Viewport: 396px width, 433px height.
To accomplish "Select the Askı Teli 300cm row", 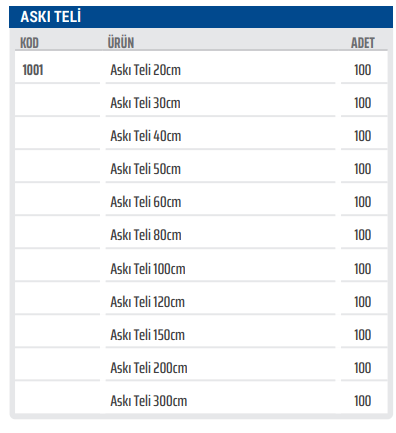I will pos(201,398).
